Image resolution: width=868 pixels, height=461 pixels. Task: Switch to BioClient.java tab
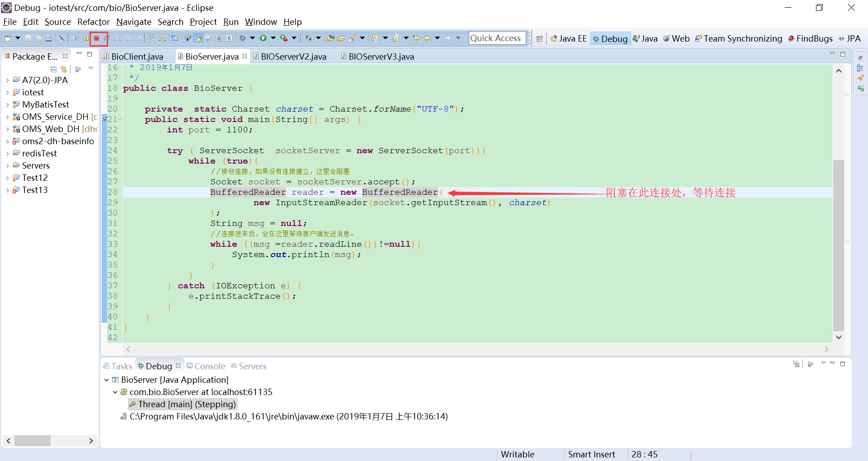[137, 56]
